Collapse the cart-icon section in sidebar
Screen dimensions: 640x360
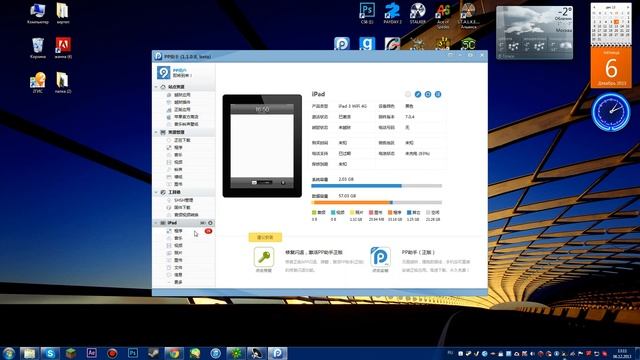(x=156, y=132)
